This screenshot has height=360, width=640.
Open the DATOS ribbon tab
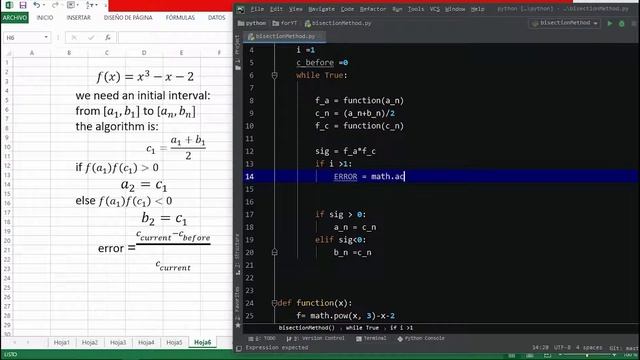(216, 18)
